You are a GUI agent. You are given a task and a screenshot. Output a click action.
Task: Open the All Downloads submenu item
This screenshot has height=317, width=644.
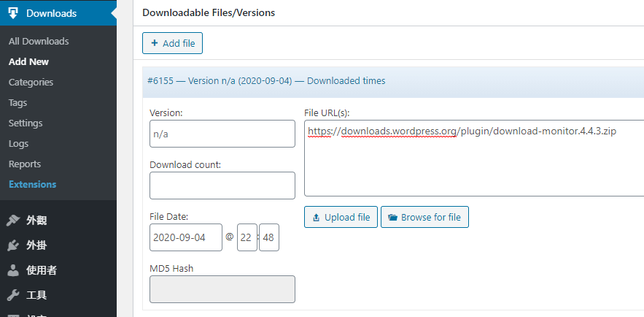tap(39, 42)
